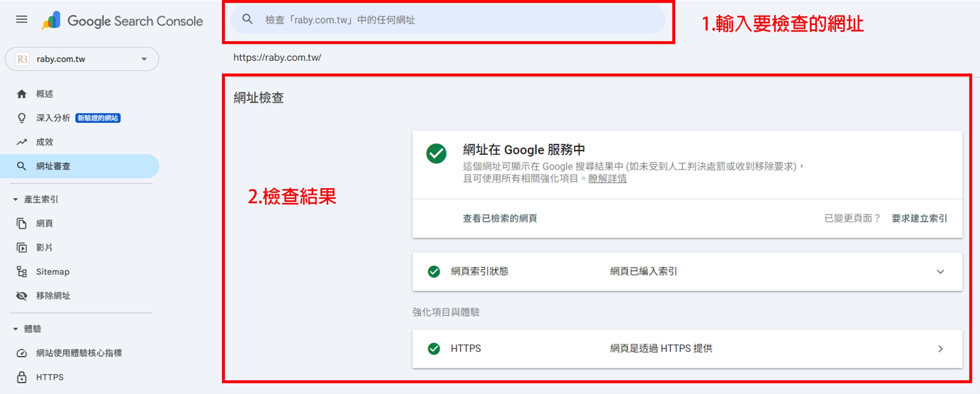Open HTTPS details via right arrow
This screenshot has width=980, height=394.
click(940, 348)
